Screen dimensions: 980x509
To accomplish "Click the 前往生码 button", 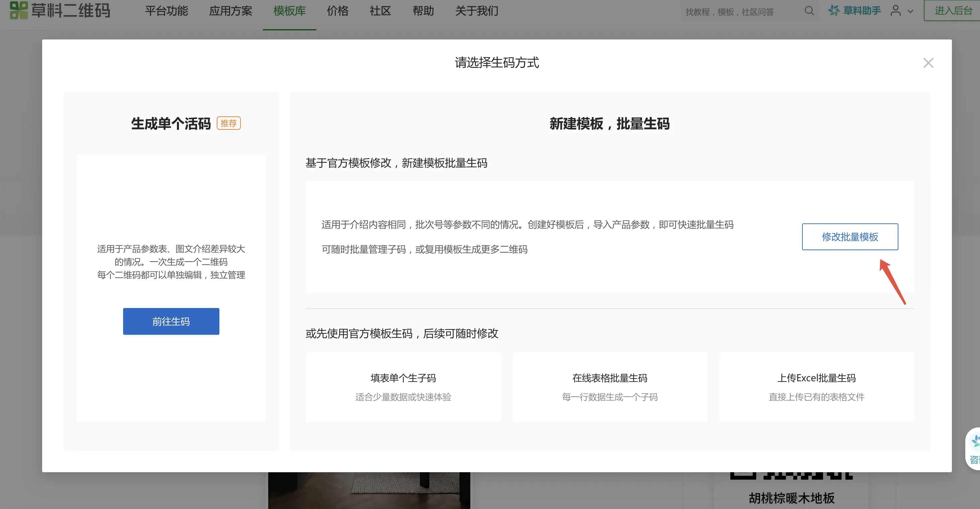I will [x=171, y=321].
